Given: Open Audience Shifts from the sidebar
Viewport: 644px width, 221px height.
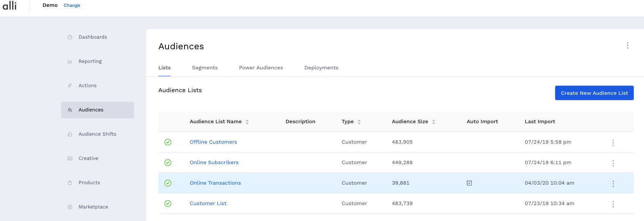Looking at the screenshot, I should point(97,134).
